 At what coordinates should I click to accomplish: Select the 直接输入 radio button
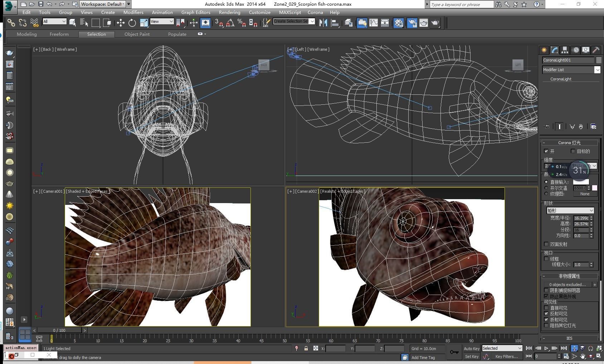(x=546, y=182)
